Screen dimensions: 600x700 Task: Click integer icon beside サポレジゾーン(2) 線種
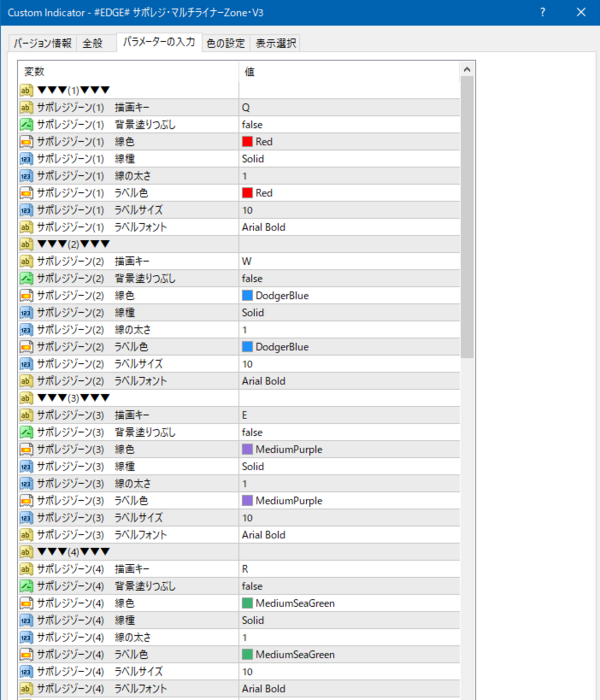click(26, 312)
